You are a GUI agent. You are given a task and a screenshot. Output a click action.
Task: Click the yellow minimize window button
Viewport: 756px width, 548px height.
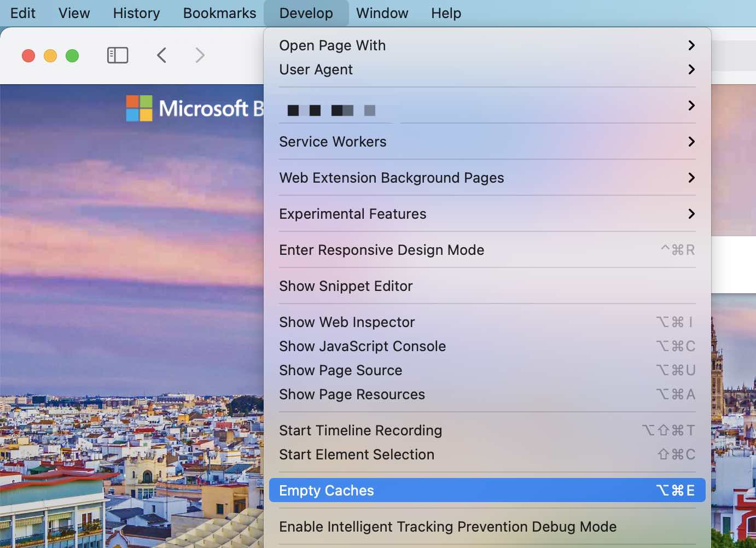pyautogui.click(x=50, y=56)
